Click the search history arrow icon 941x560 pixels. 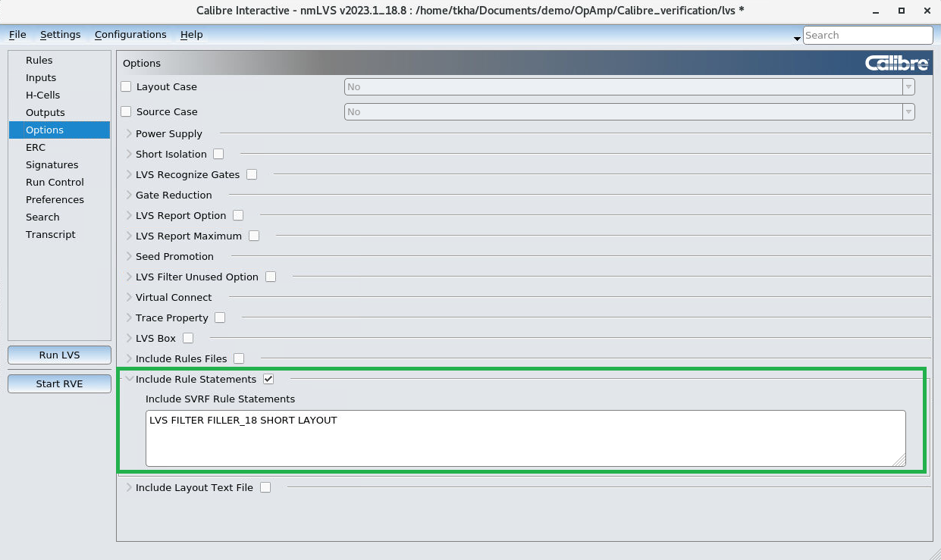(797, 38)
